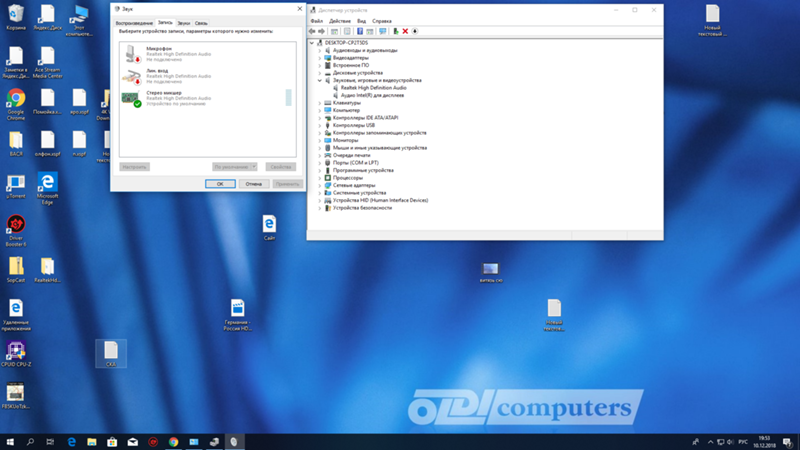Open the notification center icon

coord(788,442)
